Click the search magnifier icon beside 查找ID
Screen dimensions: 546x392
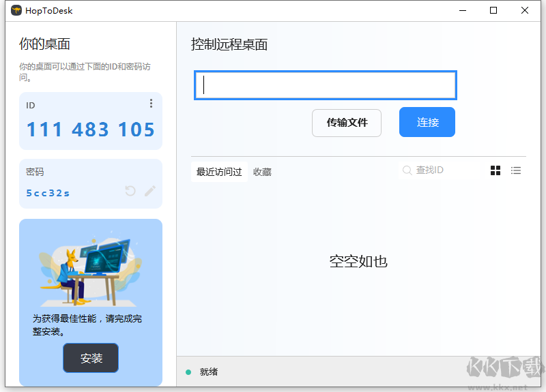pyautogui.click(x=407, y=170)
